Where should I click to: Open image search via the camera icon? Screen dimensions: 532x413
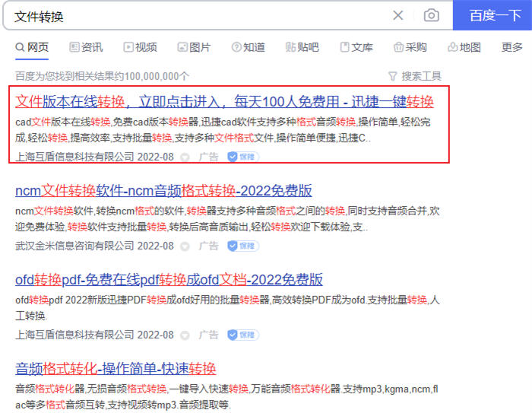431,15
